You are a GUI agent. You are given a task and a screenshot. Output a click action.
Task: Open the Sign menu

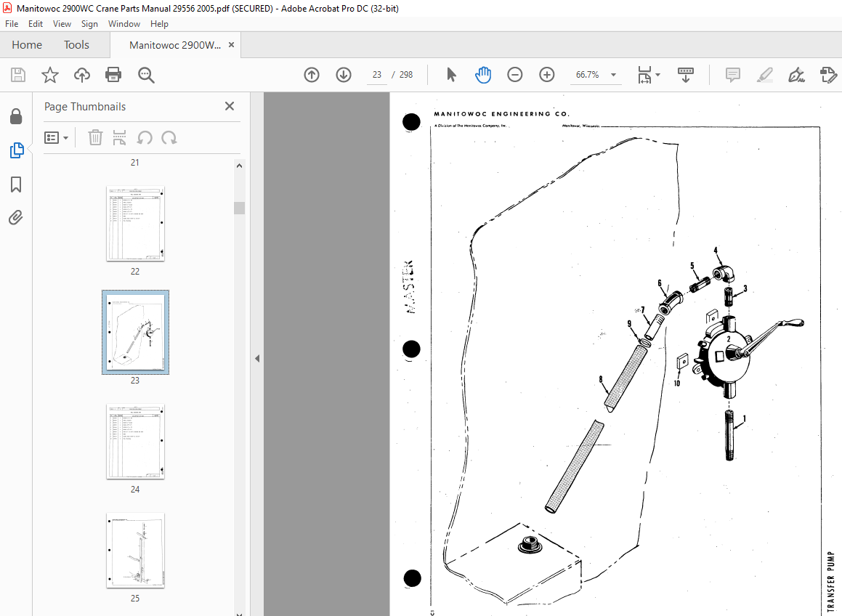[x=89, y=24]
